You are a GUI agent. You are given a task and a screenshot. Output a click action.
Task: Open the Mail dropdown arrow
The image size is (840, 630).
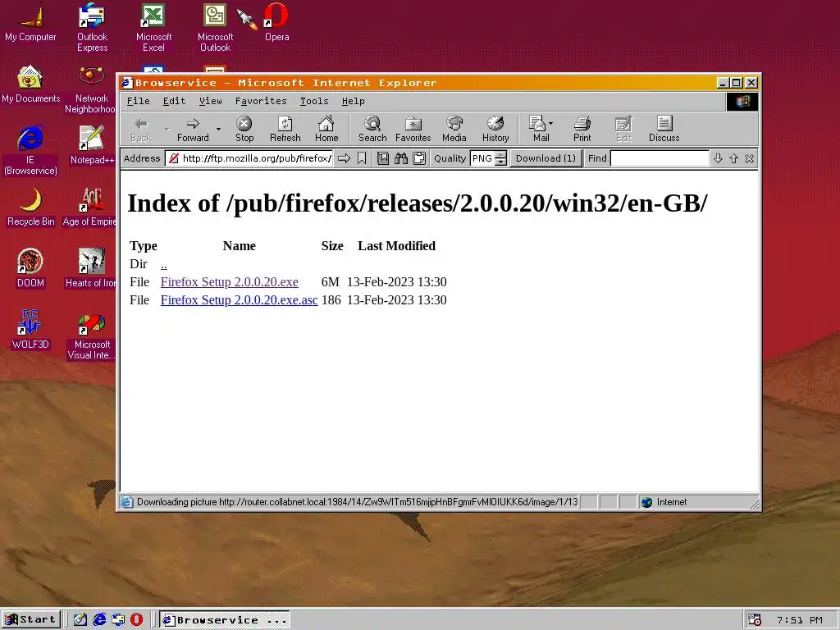550,123
